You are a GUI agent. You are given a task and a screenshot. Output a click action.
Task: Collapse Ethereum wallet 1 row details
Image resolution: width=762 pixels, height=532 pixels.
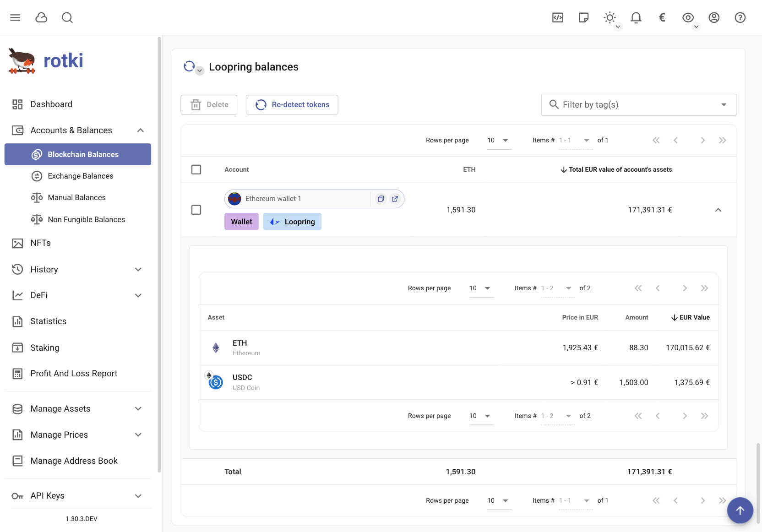point(718,210)
